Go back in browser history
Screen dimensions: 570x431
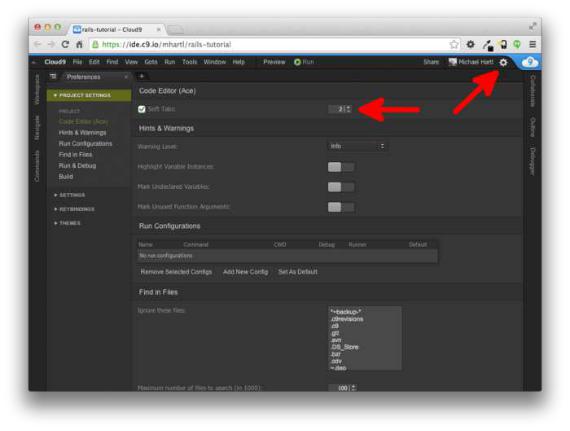[x=37, y=44]
